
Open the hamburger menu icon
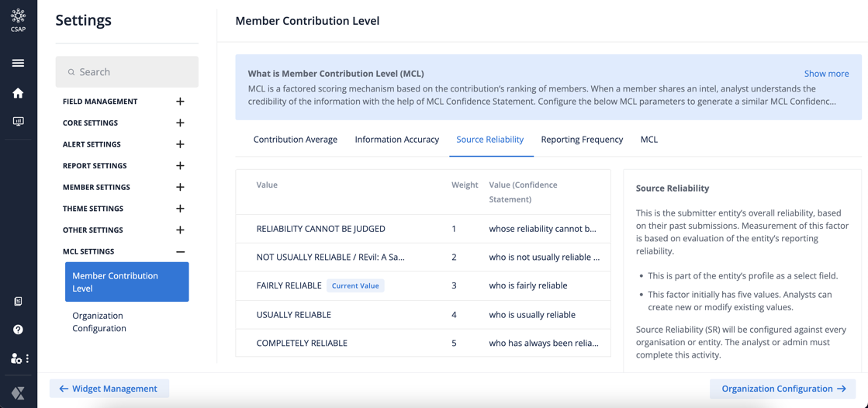click(18, 64)
